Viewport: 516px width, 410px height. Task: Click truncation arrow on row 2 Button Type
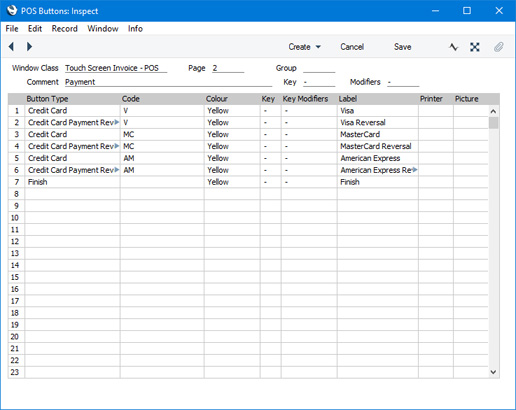click(x=117, y=122)
